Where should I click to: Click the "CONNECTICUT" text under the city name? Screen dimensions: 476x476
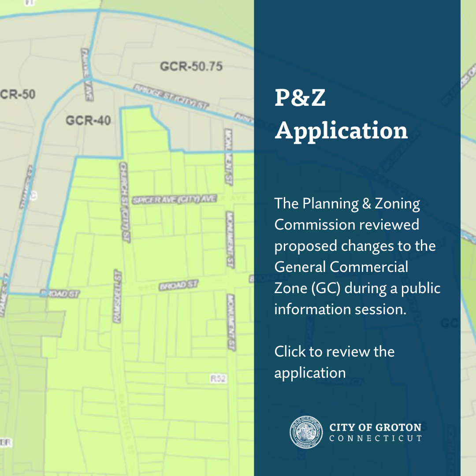point(376,439)
